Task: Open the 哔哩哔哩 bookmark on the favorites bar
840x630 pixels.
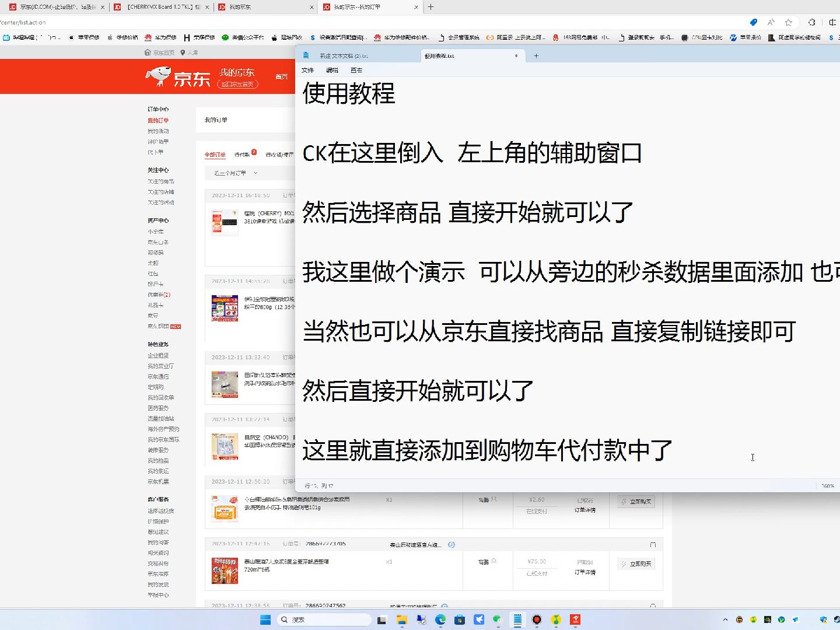Action: pos(32,37)
